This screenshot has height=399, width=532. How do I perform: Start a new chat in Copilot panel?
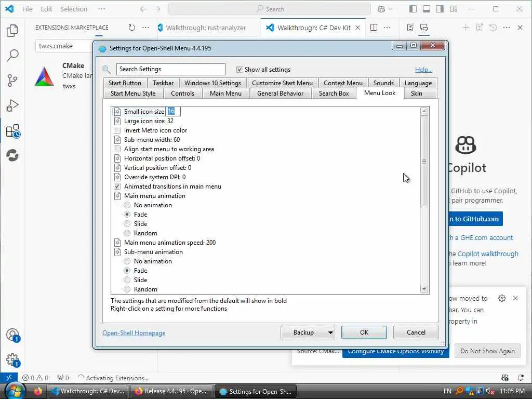pos(466,28)
